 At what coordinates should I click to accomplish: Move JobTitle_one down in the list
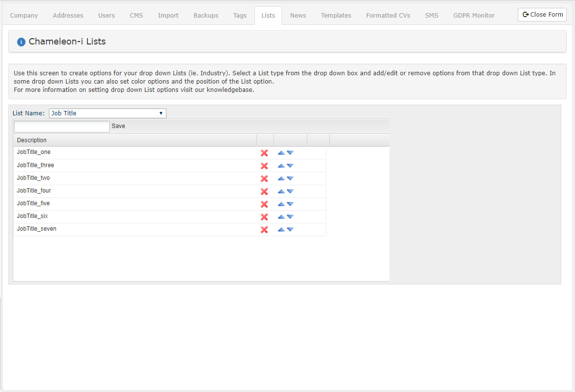tap(290, 153)
